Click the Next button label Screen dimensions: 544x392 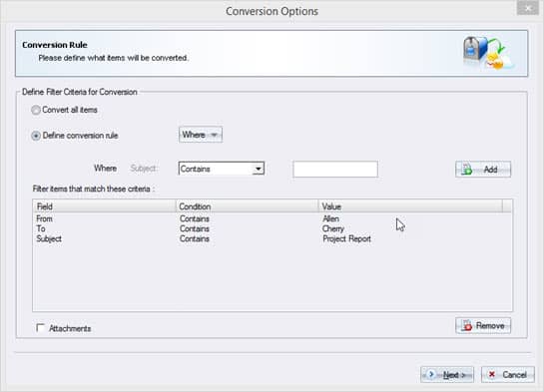coord(453,375)
